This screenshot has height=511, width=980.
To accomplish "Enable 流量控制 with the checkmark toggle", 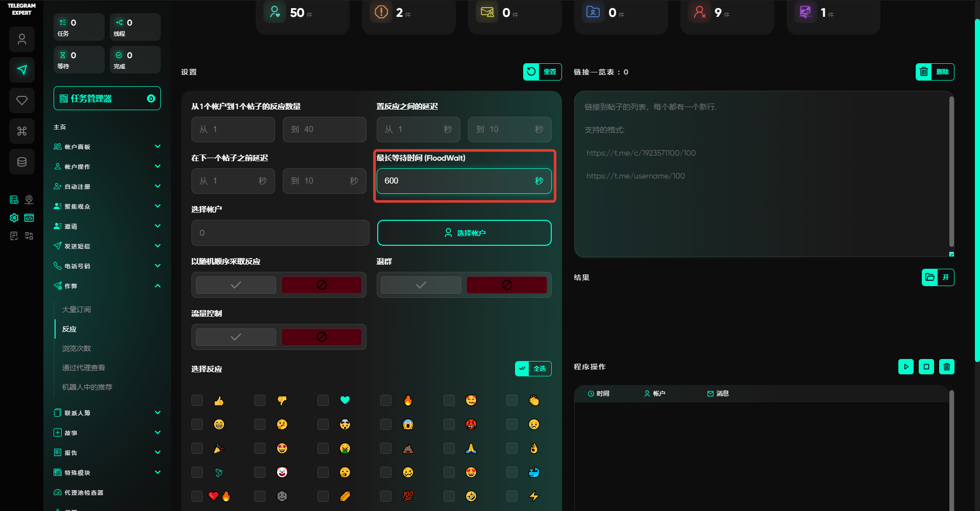I will click(236, 337).
